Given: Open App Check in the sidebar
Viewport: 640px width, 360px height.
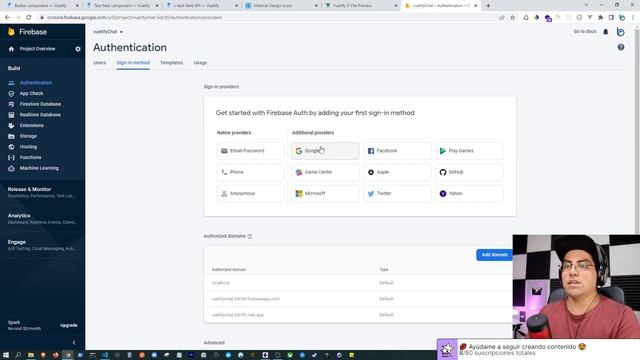Looking at the screenshot, I should pyautogui.click(x=31, y=93).
